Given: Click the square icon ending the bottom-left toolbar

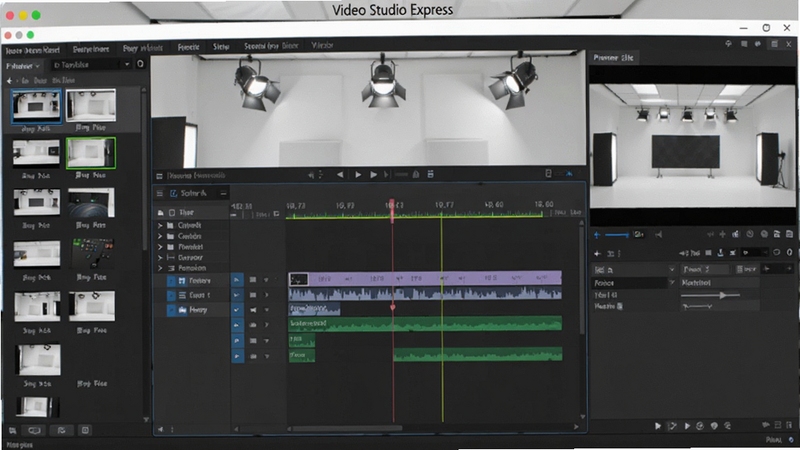Looking at the screenshot, I should [85, 431].
